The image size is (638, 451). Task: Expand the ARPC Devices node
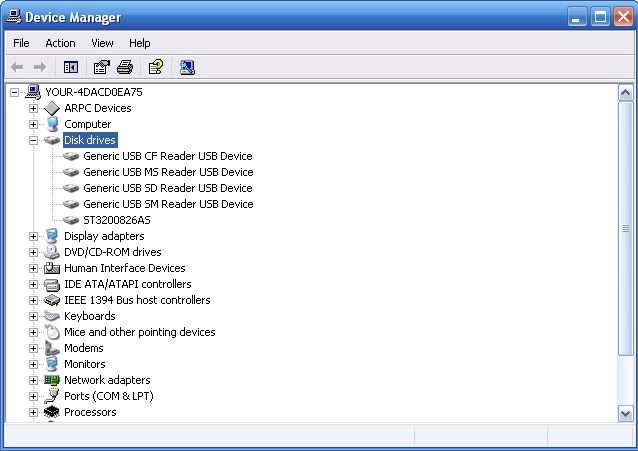(x=33, y=108)
